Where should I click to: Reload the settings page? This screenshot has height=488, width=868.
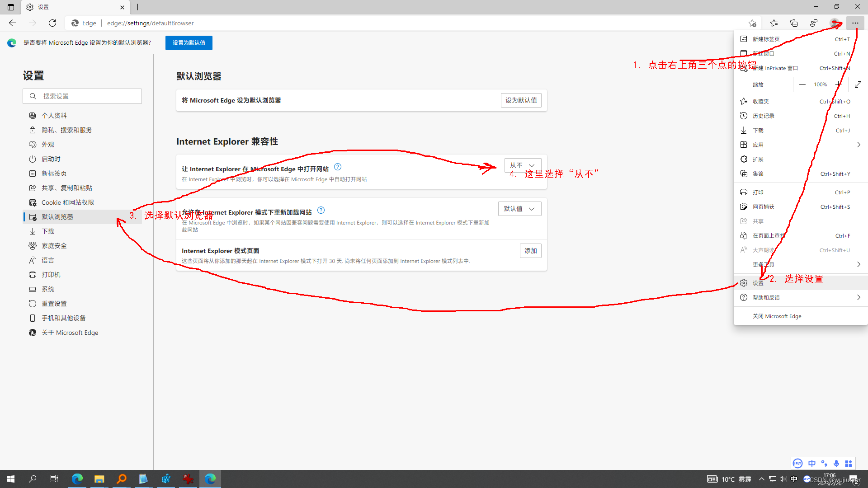[x=52, y=23]
